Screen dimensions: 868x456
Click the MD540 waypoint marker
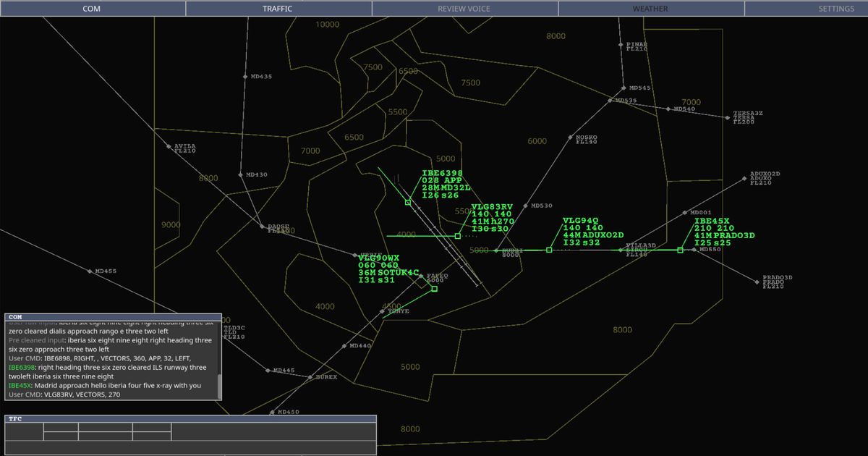[x=668, y=109]
